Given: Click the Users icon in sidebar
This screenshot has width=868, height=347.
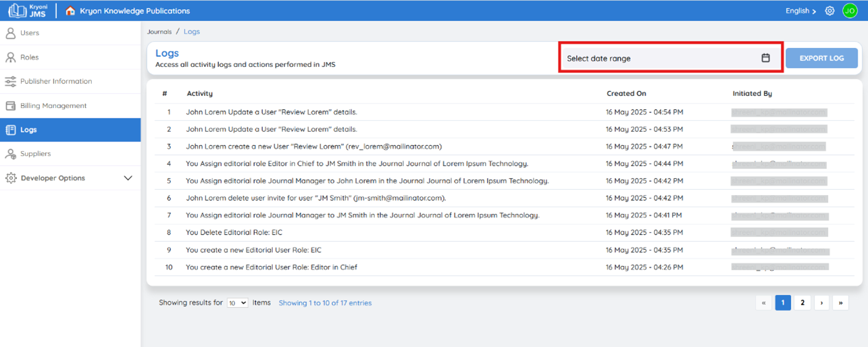Looking at the screenshot, I should coord(10,33).
